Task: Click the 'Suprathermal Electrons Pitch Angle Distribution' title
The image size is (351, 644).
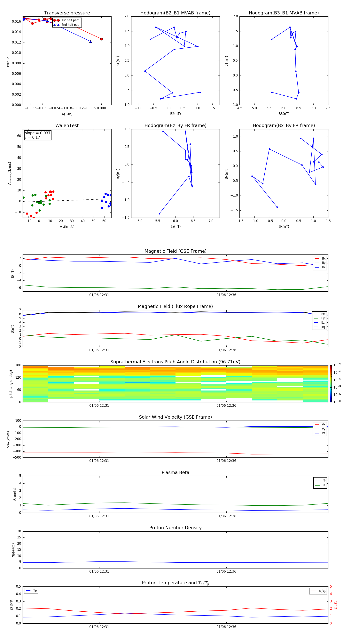Action: [175, 362]
